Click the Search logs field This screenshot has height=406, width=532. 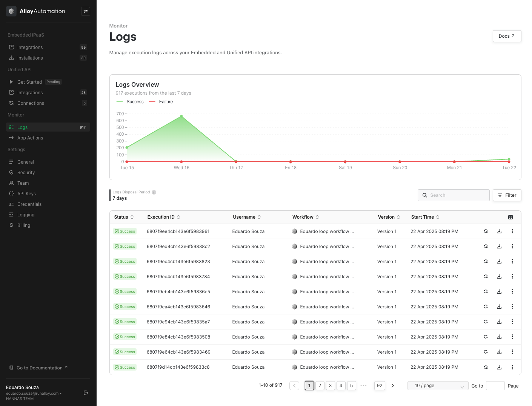tap(454, 195)
